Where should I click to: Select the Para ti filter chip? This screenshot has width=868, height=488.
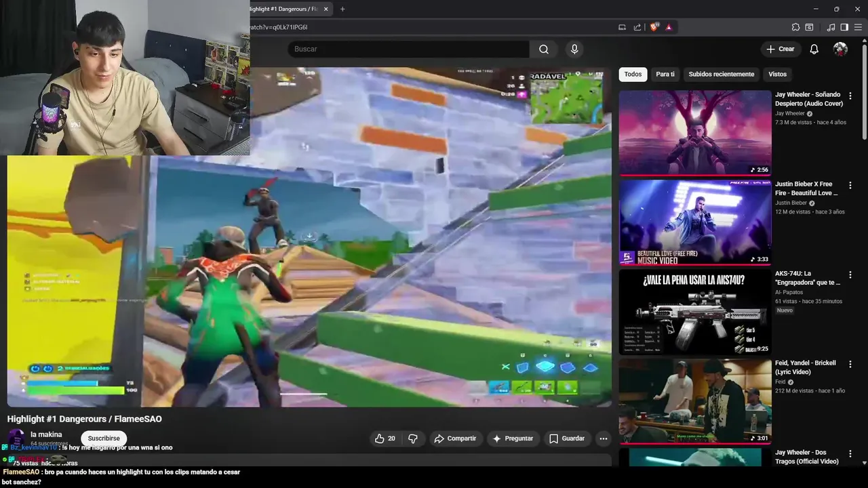pos(665,75)
